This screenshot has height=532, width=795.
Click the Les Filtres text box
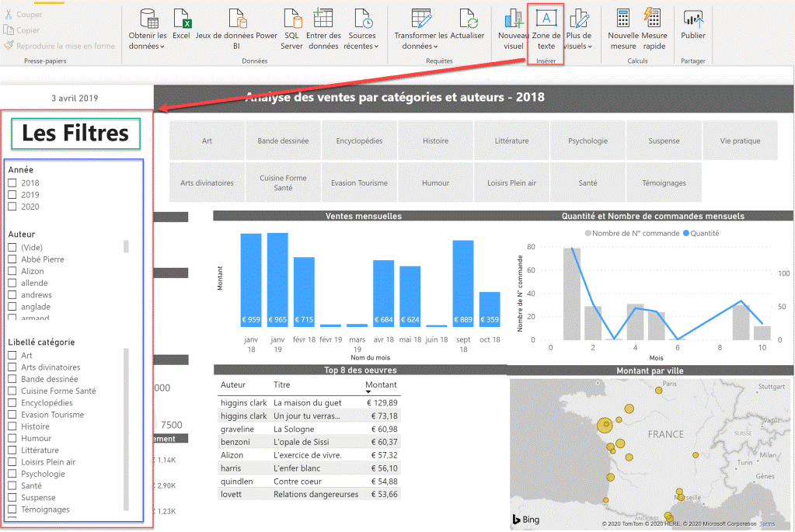[x=75, y=134]
